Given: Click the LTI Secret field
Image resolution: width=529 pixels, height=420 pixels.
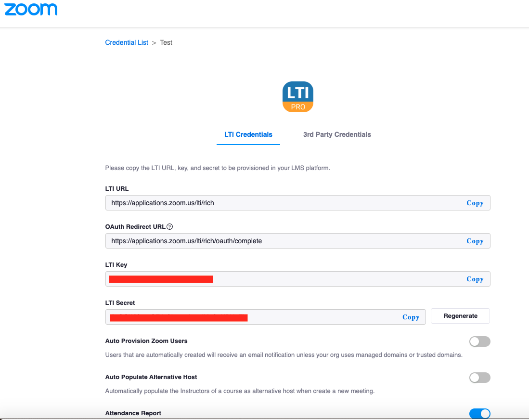Looking at the screenshot, I should (x=266, y=317).
